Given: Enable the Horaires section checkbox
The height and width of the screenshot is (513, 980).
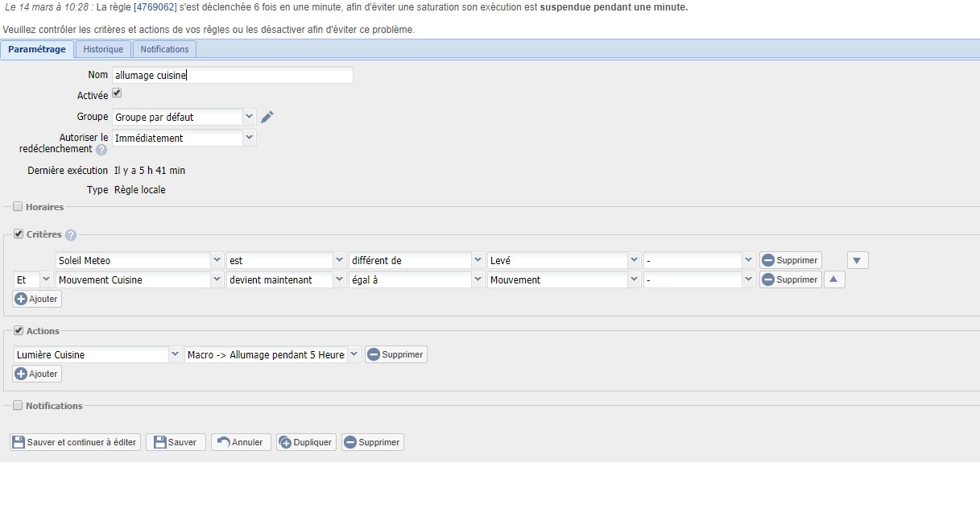Looking at the screenshot, I should click(x=18, y=207).
